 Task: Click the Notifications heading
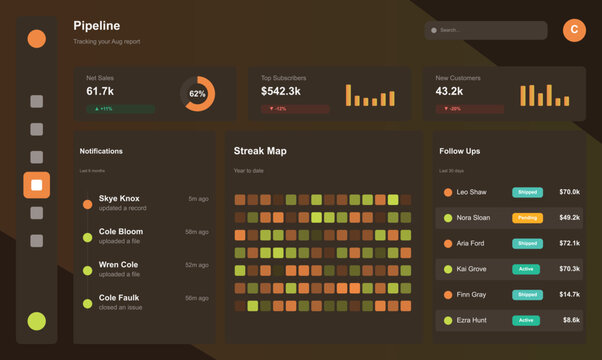click(x=101, y=151)
